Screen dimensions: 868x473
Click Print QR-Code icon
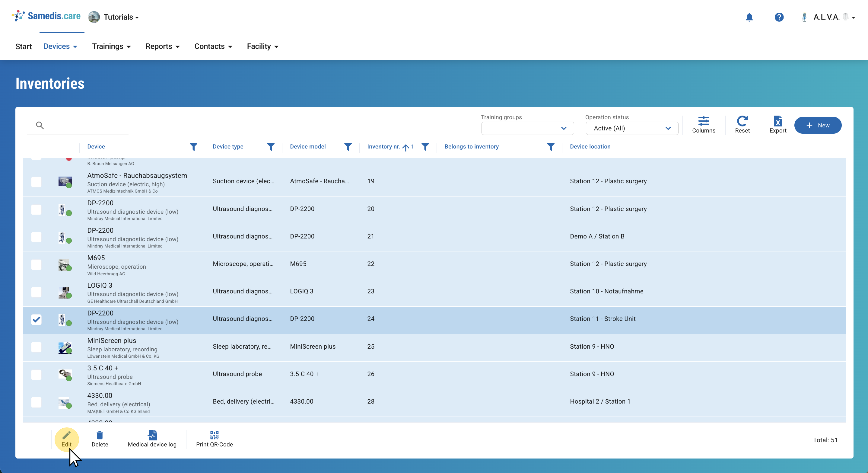click(214, 439)
